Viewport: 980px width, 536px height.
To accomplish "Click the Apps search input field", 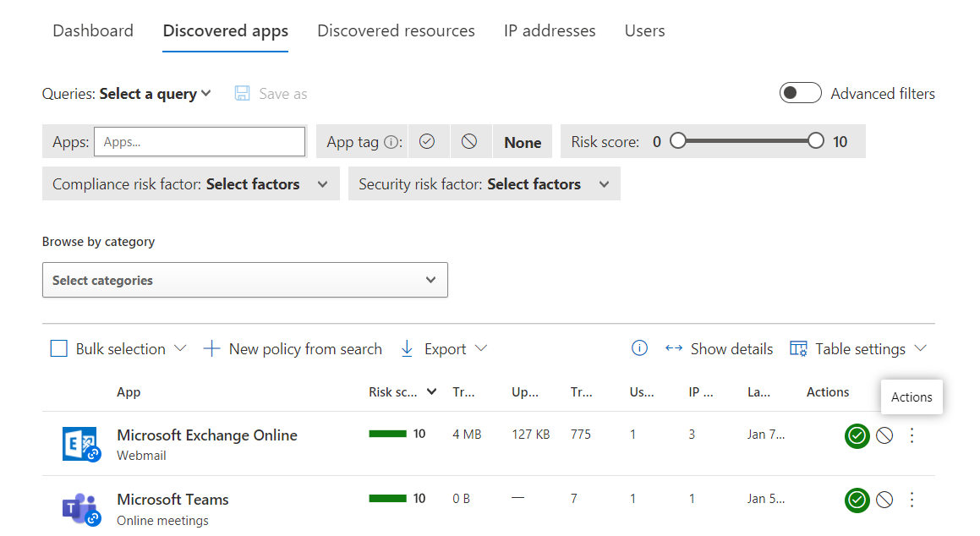I will pos(200,142).
